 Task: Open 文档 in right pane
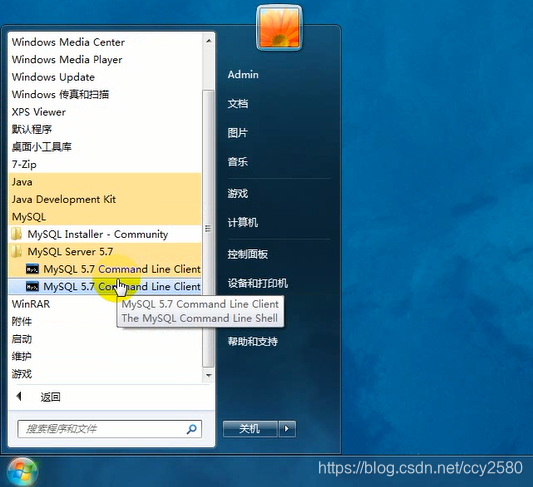click(238, 104)
